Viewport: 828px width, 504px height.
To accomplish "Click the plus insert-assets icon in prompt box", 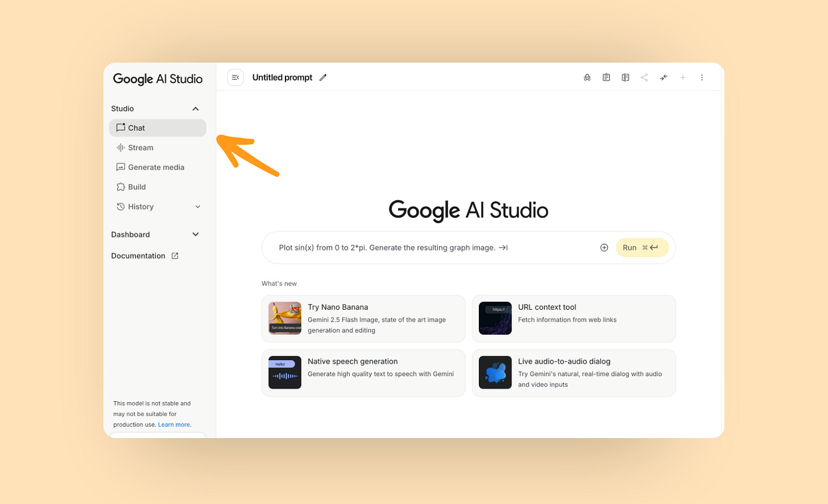I will tap(604, 247).
